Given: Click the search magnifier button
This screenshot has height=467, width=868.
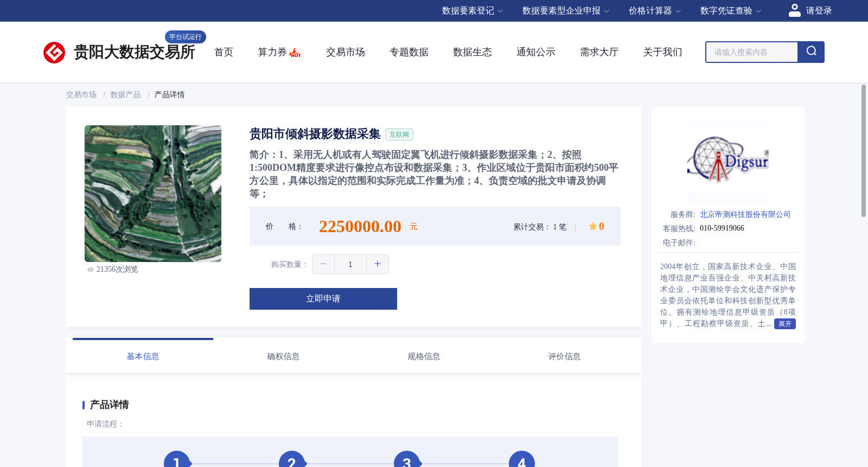Looking at the screenshot, I should (811, 52).
